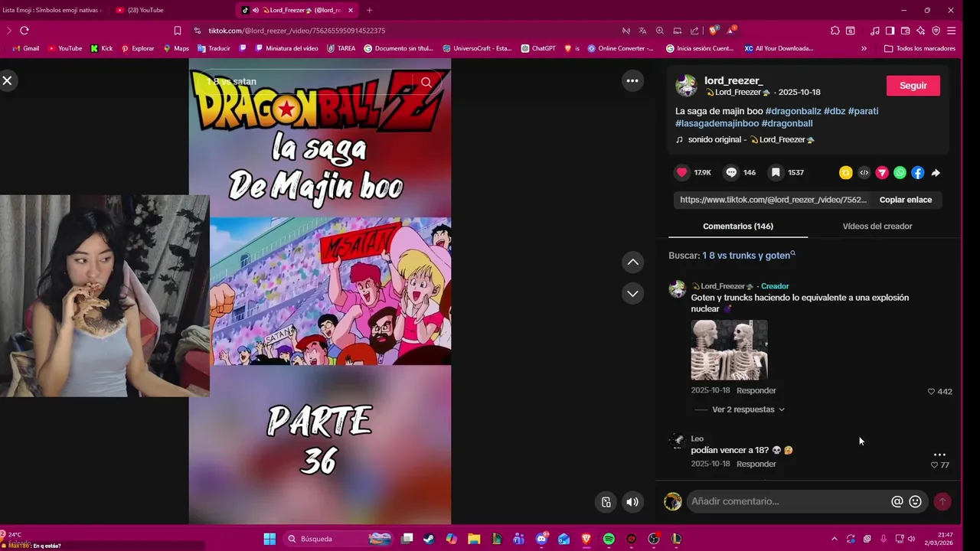The width and height of the screenshot is (980, 551).
Task: Switch to the Lista Emoji browser tab
Action: [x=52, y=10]
